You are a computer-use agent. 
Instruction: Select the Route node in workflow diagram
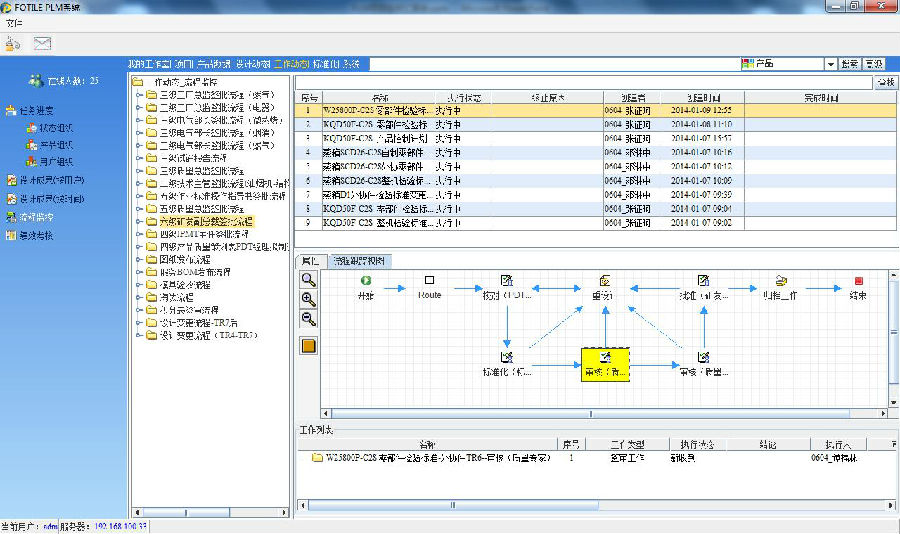[430, 281]
